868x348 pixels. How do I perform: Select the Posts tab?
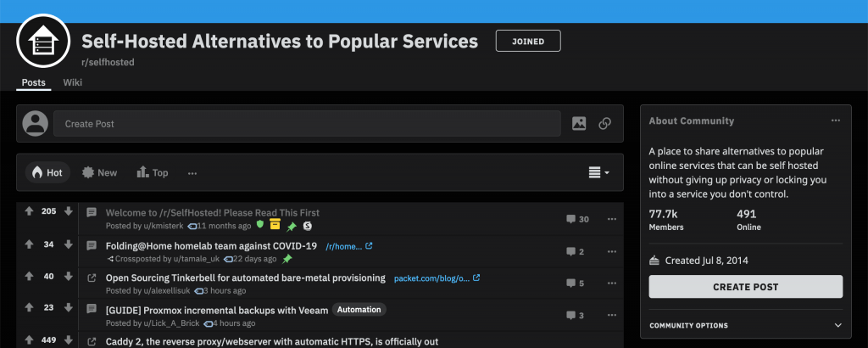(x=34, y=82)
